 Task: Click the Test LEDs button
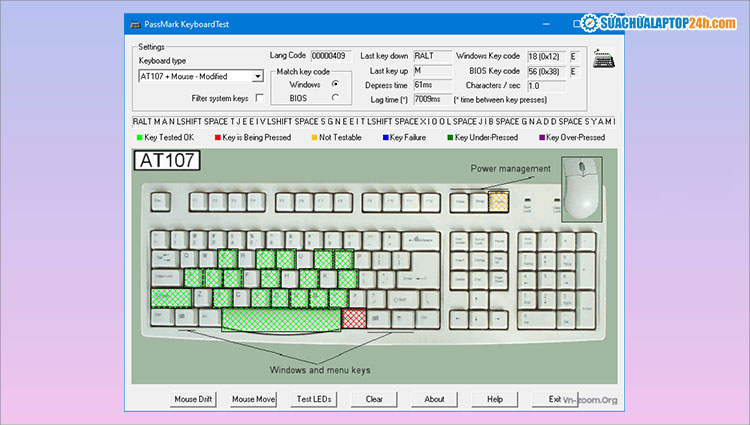[314, 398]
